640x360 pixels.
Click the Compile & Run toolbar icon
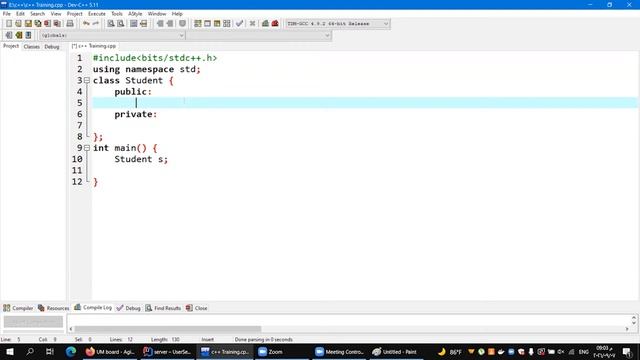click(217, 24)
